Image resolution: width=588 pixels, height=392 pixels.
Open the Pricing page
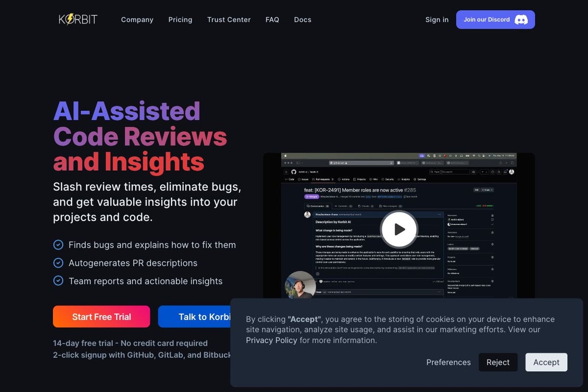[180, 19]
